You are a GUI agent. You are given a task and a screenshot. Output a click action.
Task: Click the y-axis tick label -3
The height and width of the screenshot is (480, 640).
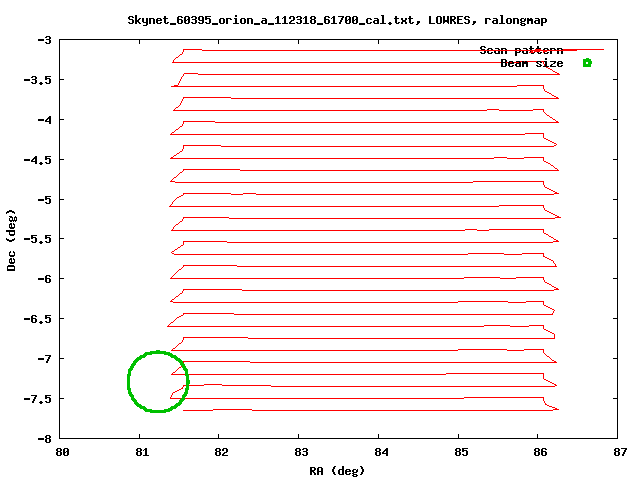(44, 40)
